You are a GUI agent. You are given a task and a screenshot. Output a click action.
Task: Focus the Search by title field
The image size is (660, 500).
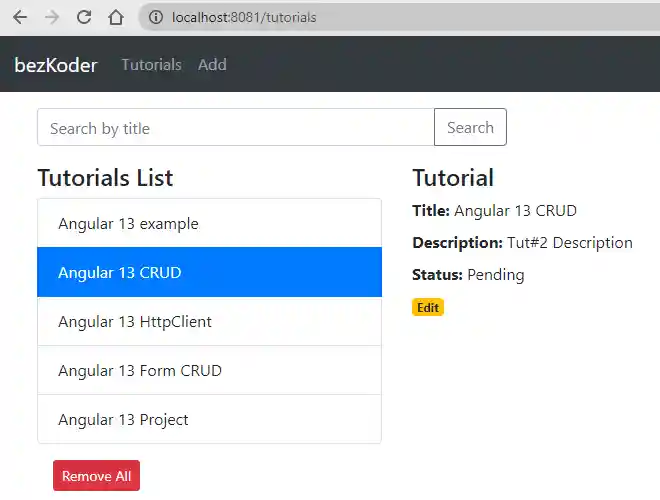(x=236, y=128)
